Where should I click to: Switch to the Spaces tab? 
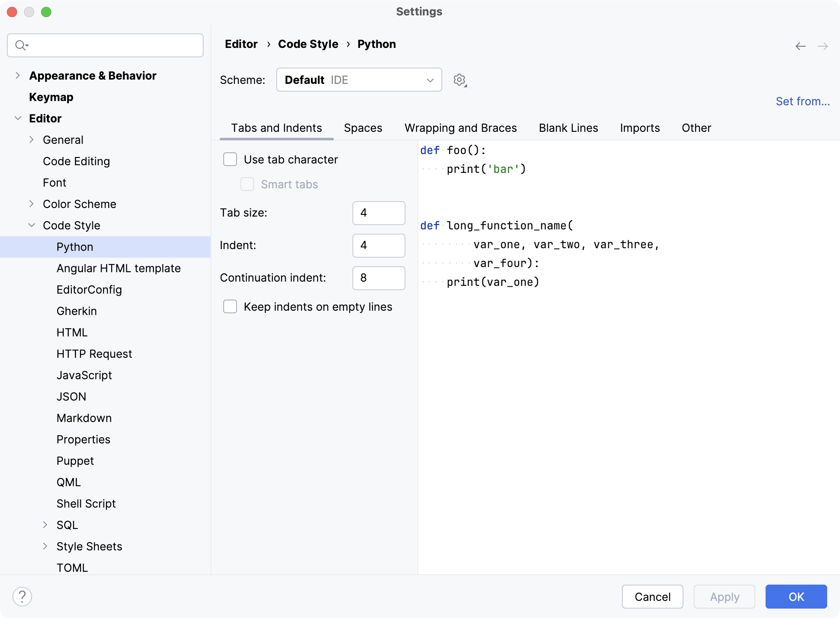click(363, 128)
